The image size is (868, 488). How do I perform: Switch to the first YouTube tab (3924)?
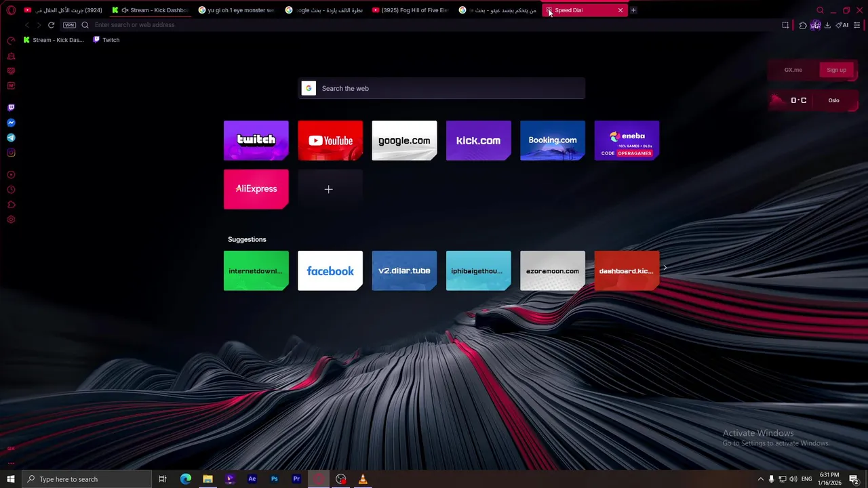(62, 10)
